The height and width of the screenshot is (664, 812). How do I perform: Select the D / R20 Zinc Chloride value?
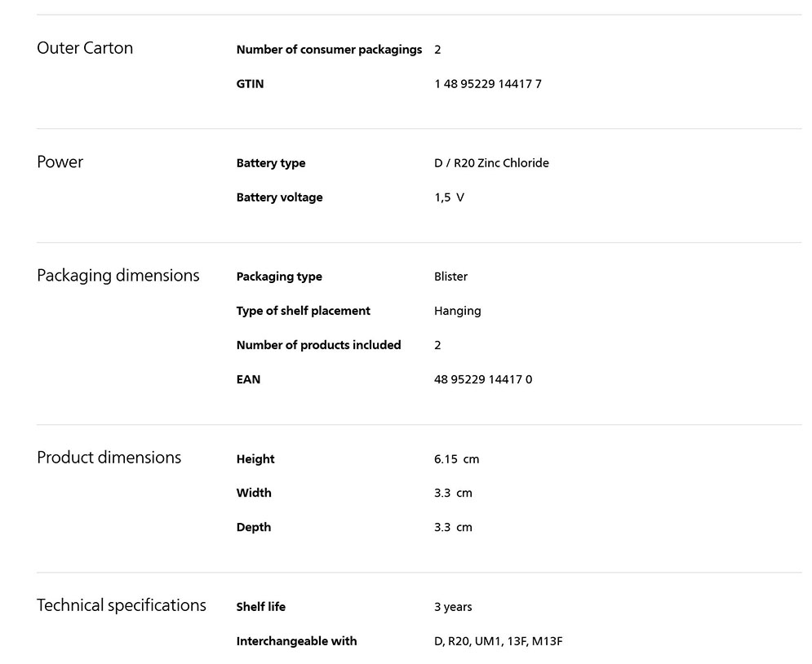click(x=491, y=163)
